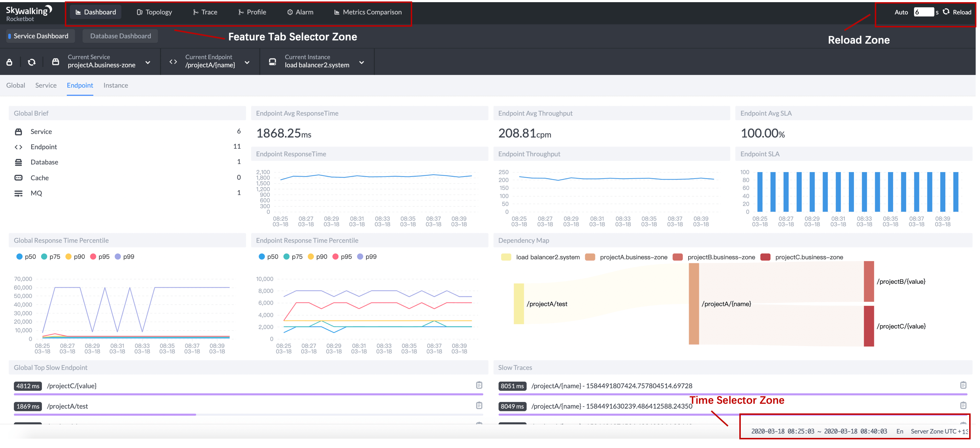Copy the /projectA/test slow endpoint entry

479,406
